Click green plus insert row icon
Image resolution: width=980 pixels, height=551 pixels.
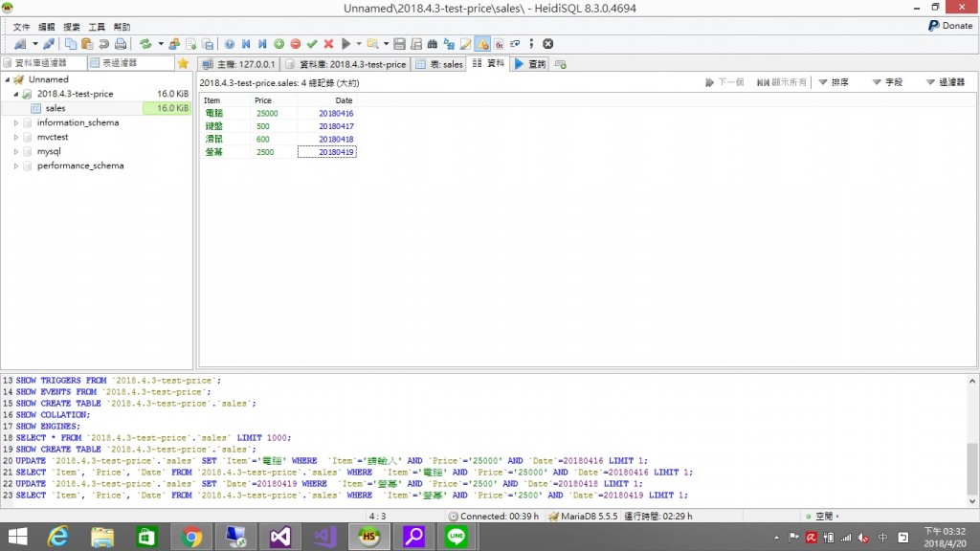click(x=278, y=44)
